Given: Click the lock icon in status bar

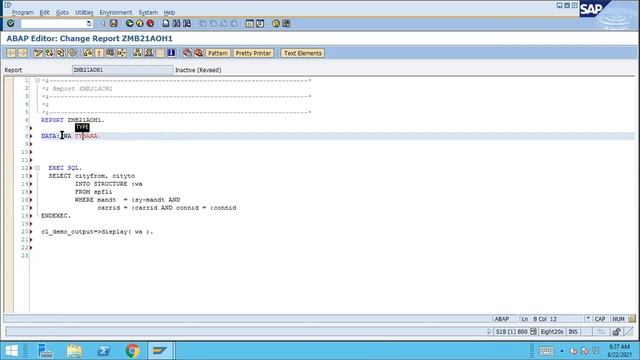Looking at the screenshot, I should [616, 331].
